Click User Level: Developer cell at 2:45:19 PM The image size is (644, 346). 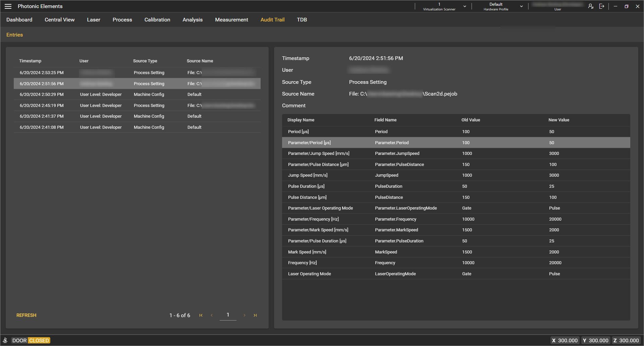pyautogui.click(x=101, y=106)
